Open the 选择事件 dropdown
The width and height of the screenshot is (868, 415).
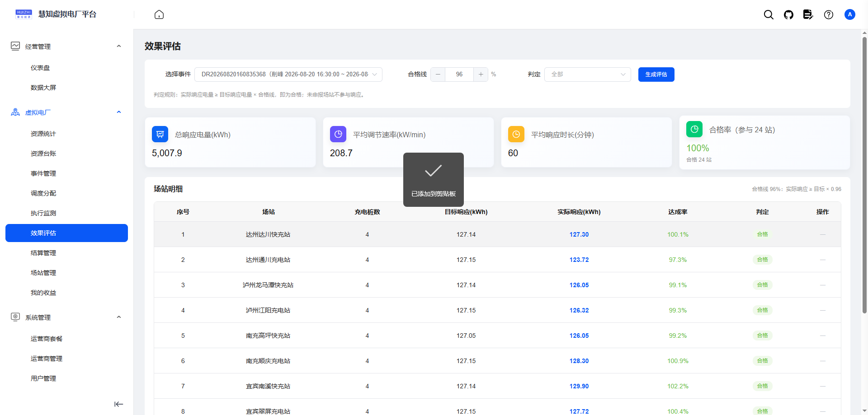[x=288, y=75]
